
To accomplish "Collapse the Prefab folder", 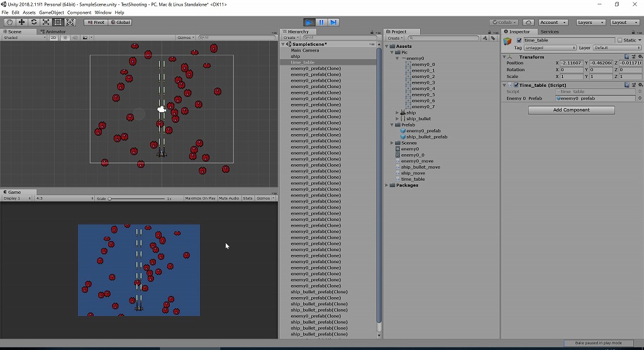I will [x=392, y=125].
